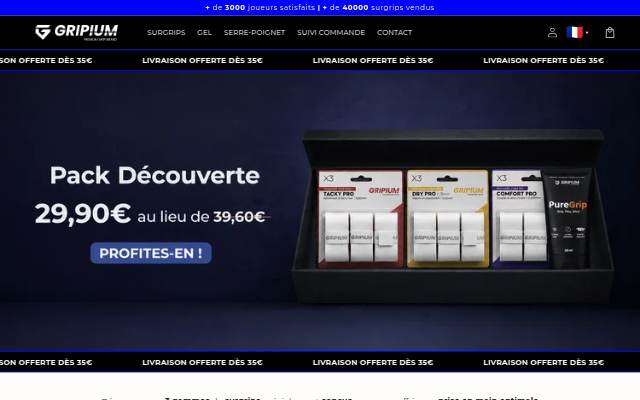The height and width of the screenshot is (400, 640).
Task: Go to the SERRE-POIGNET menu item
Action: click(x=254, y=32)
